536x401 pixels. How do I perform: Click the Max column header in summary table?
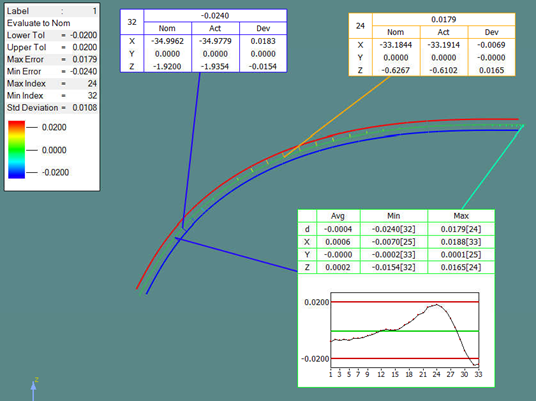point(460,216)
